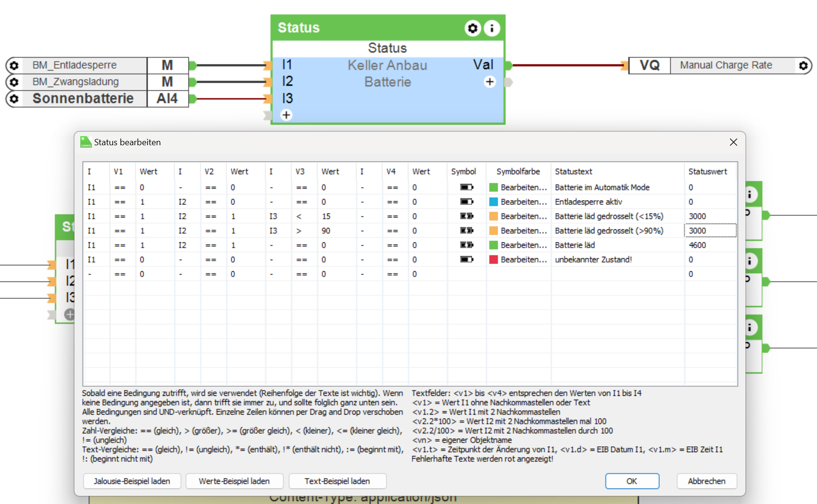Click charging symbol in Batterie läd gedrosselt (>90%) row
This screenshot has height=504, width=817.
[466, 231]
